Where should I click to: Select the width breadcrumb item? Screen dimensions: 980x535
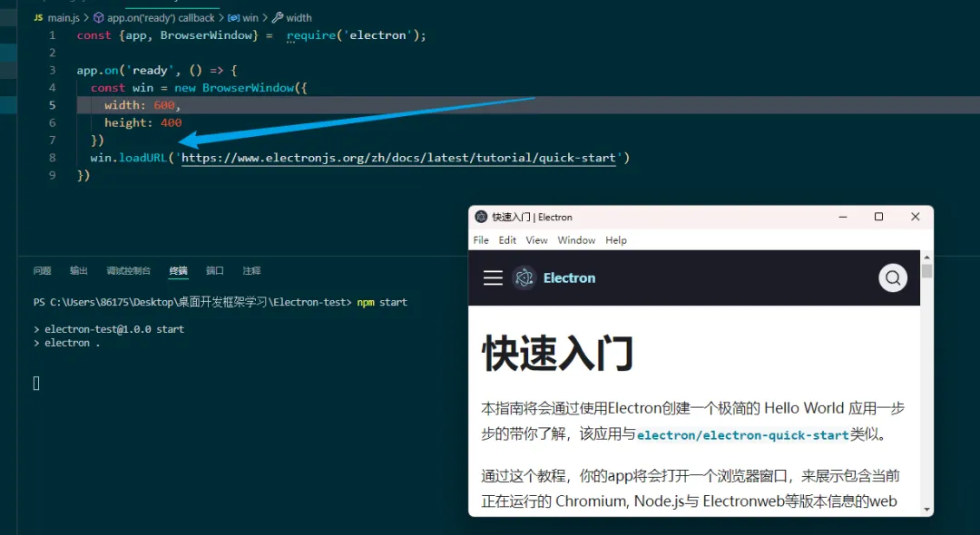[x=299, y=18]
